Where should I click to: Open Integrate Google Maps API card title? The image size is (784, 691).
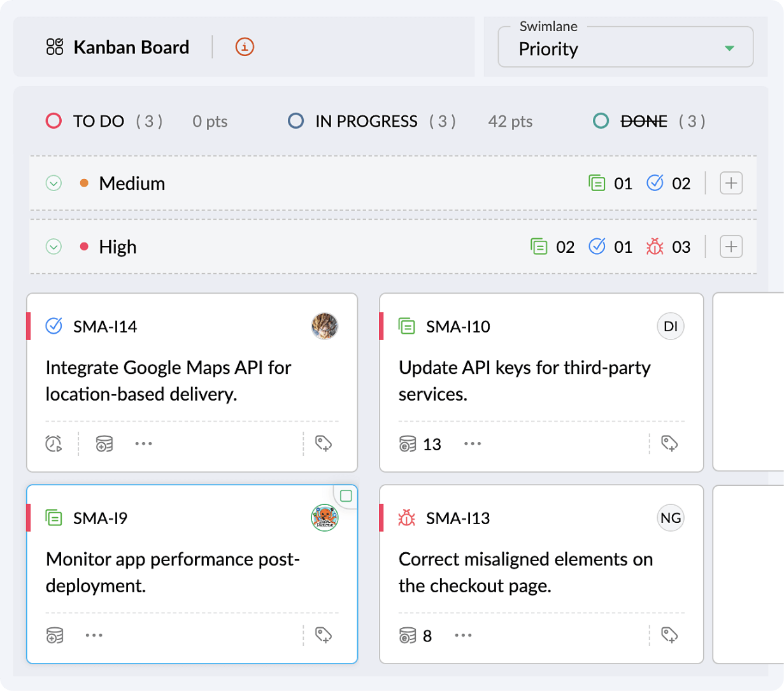tap(168, 381)
